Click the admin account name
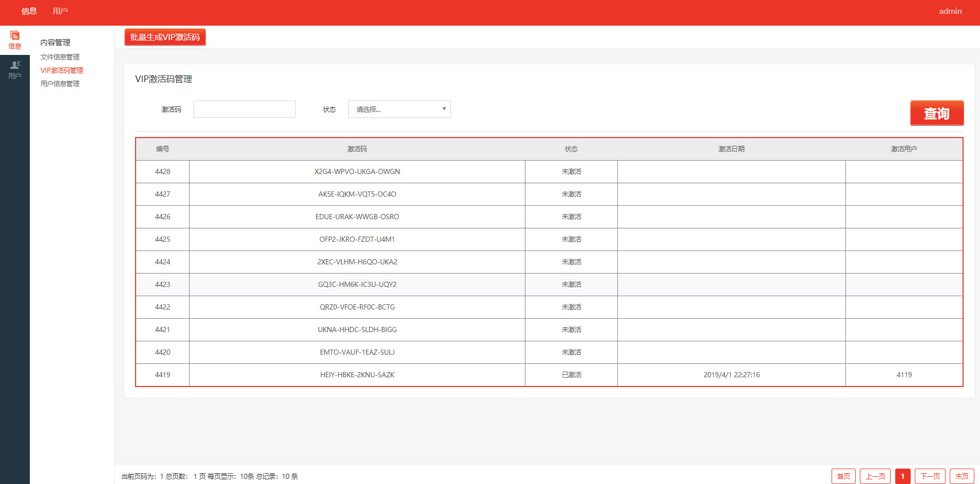Image resolution: width=980 pixels, height=484 pixels. click(950, 11)
